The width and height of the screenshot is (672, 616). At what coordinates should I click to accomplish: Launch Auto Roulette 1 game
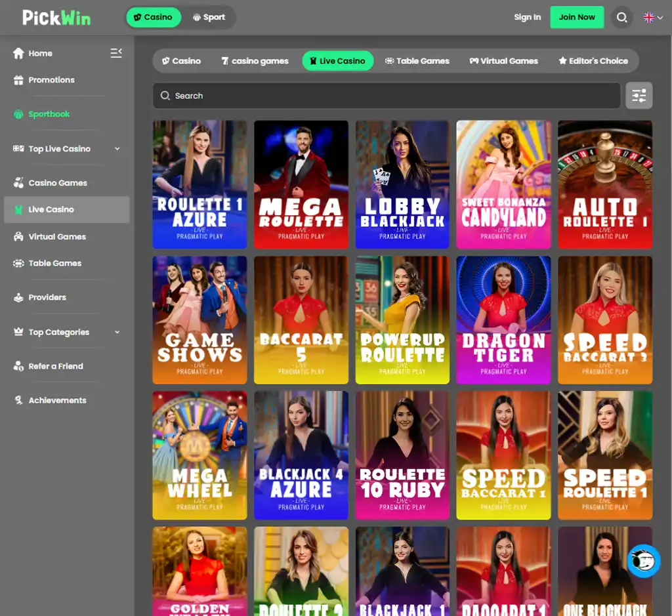coord(605,184)
